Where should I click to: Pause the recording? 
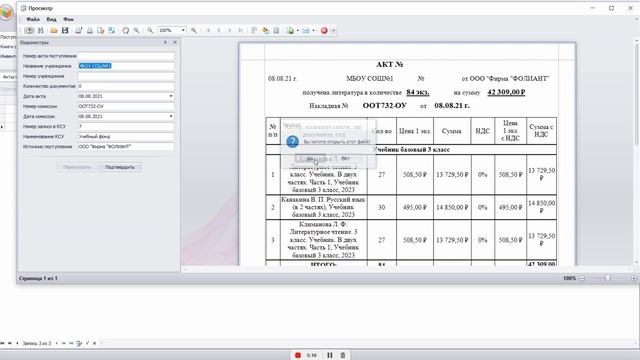pyautogui.click(x=330, y=355)
